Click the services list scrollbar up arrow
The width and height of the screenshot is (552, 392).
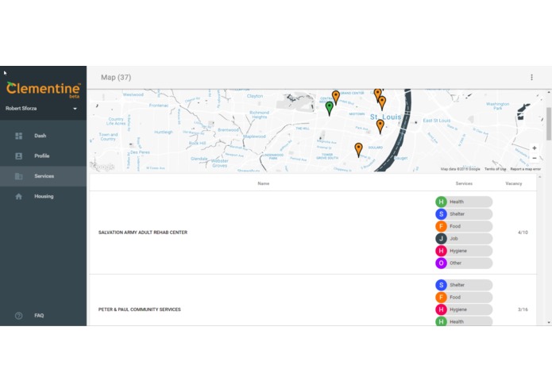tap(539, 177)
